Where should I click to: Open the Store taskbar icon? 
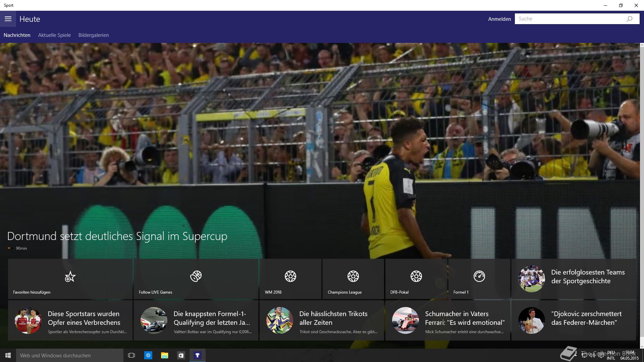[181, 355]
